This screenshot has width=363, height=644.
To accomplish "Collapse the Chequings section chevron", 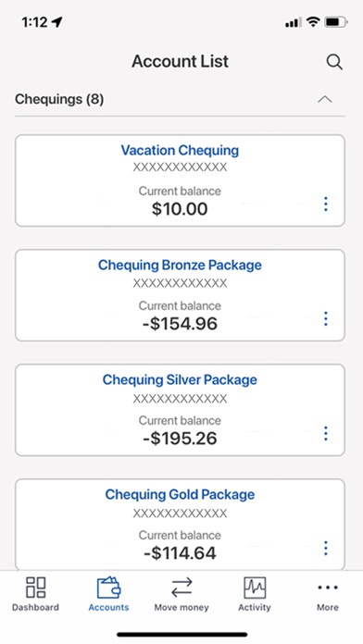I will click(x=325, y=99).
